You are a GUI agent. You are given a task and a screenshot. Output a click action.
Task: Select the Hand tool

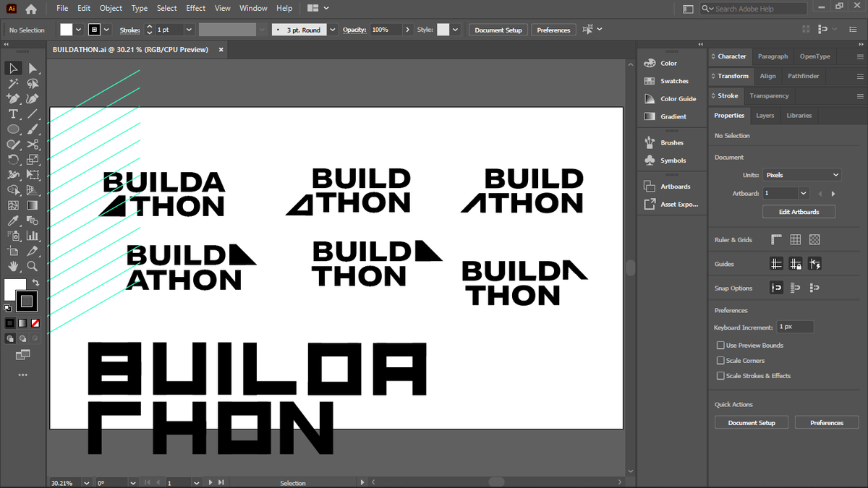[x=13, y=266]
